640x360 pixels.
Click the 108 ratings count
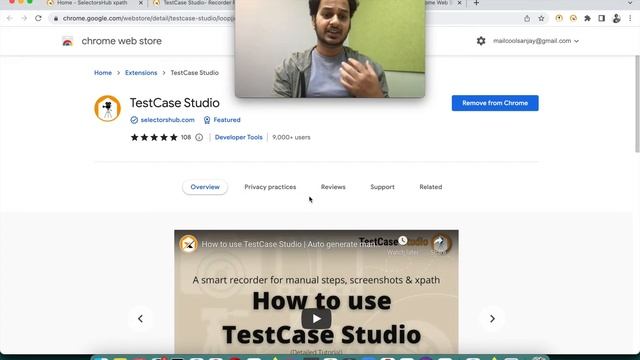click(x=186, y=138)
